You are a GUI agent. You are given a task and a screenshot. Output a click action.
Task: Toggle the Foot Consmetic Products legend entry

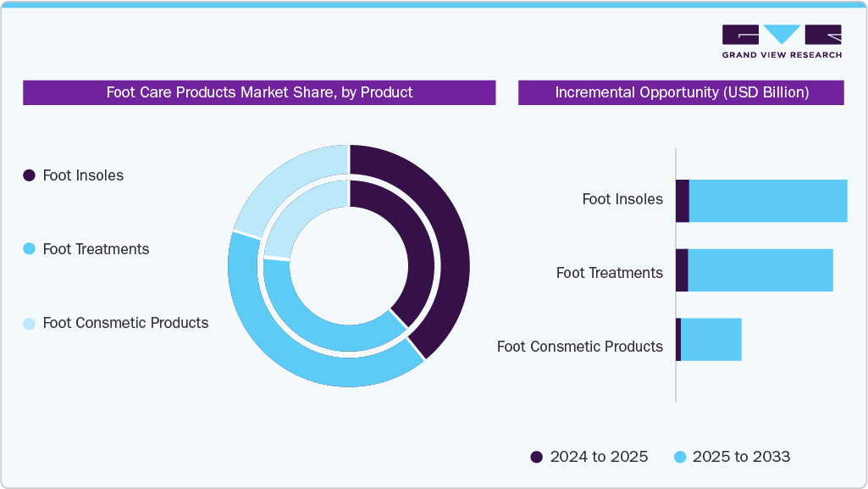(124, 323)
